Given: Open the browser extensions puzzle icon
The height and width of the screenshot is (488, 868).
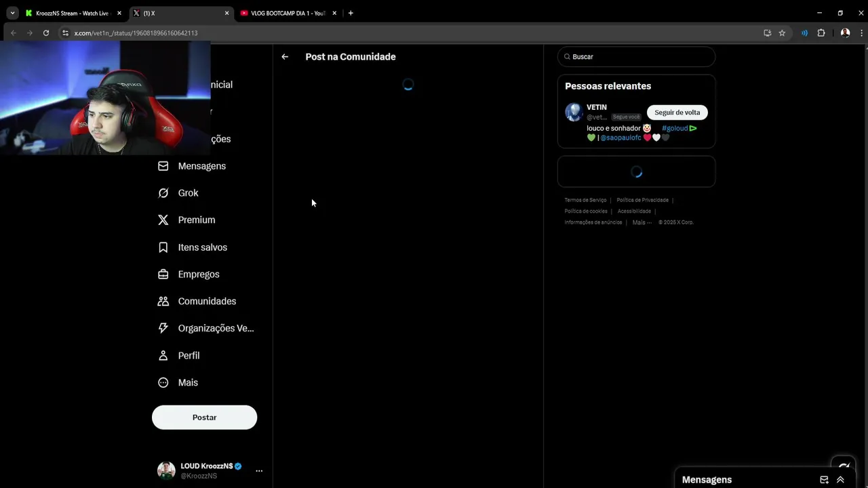Looking at the screenshot, I should click(821, 33).
